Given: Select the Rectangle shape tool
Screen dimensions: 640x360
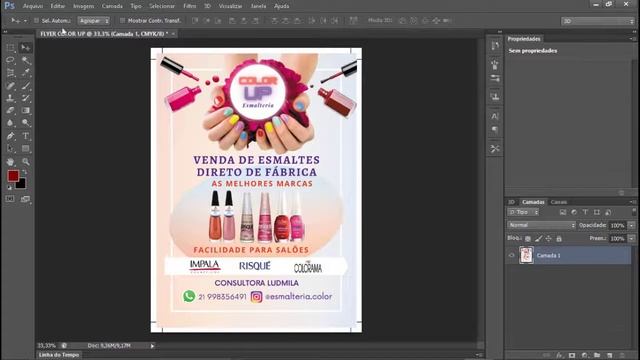Looking at the screenshot, I should (x=26, y=149).
